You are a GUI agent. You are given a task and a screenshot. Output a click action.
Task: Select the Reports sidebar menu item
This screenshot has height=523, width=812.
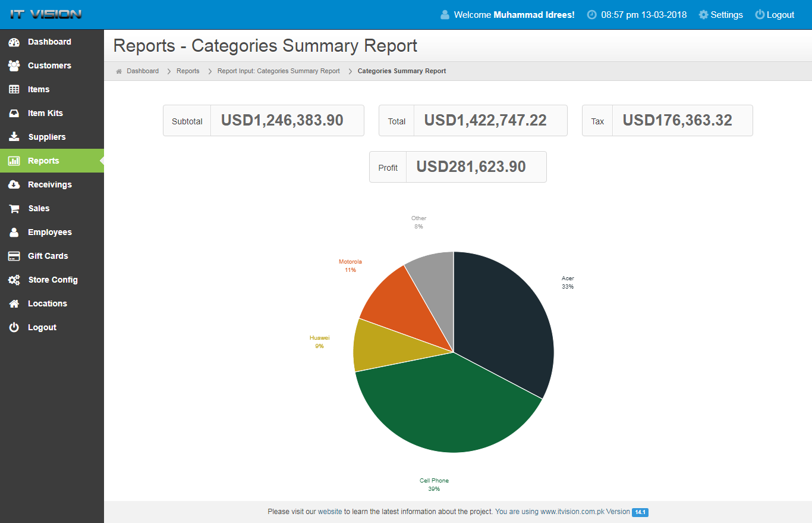click(43, 161)
